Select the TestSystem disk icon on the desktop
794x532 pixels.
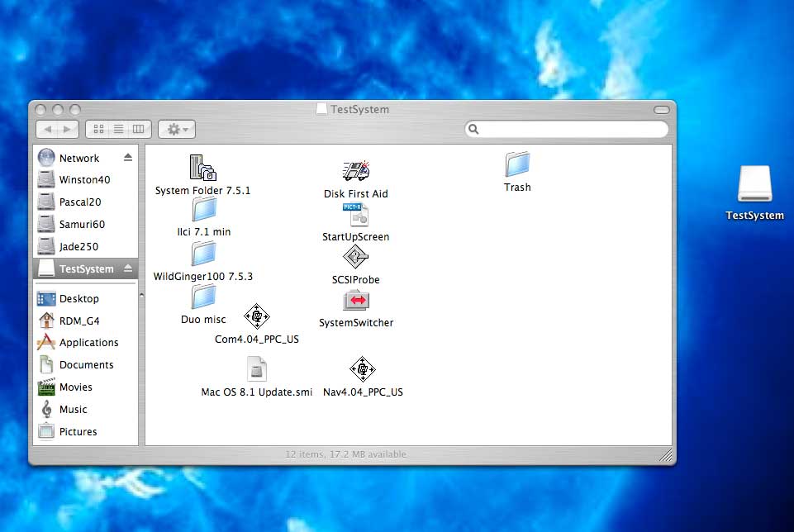(x=754, y=183)
